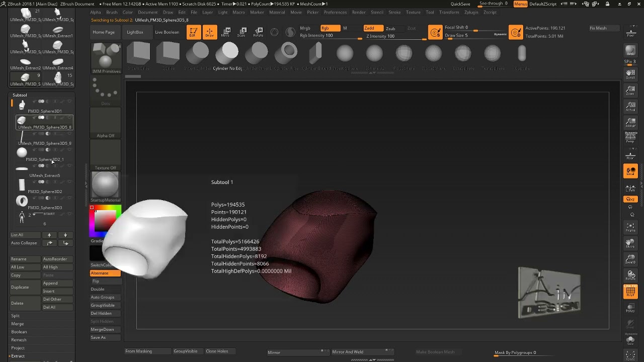The image size is (644, 362).
Task: Open the Texture Off selector
Action: (x=106, y=155)
